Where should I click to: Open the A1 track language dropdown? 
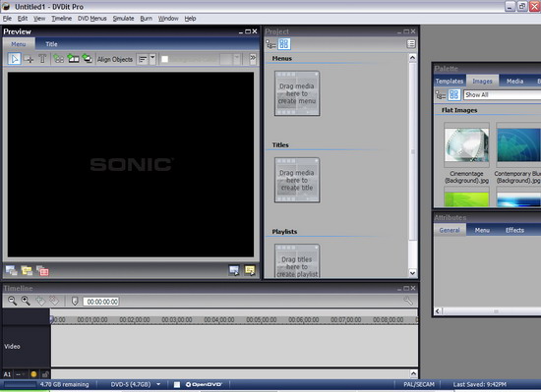[x=21, y=374]
